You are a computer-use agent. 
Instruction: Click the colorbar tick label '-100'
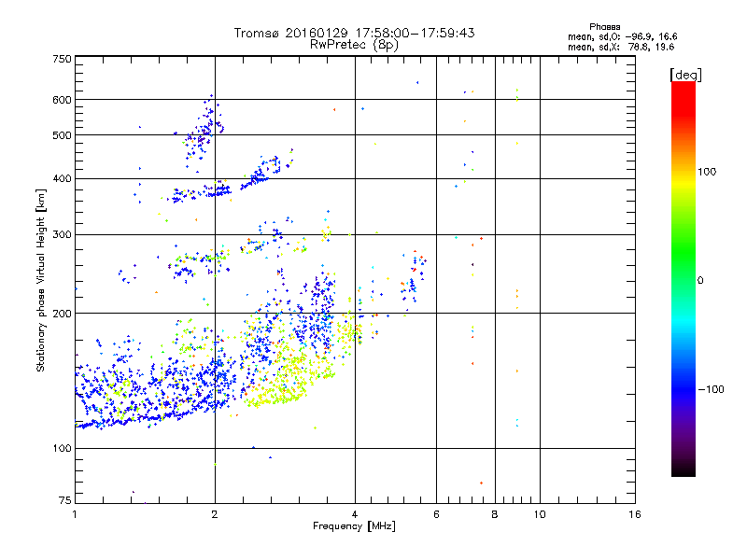pos(711,389)
